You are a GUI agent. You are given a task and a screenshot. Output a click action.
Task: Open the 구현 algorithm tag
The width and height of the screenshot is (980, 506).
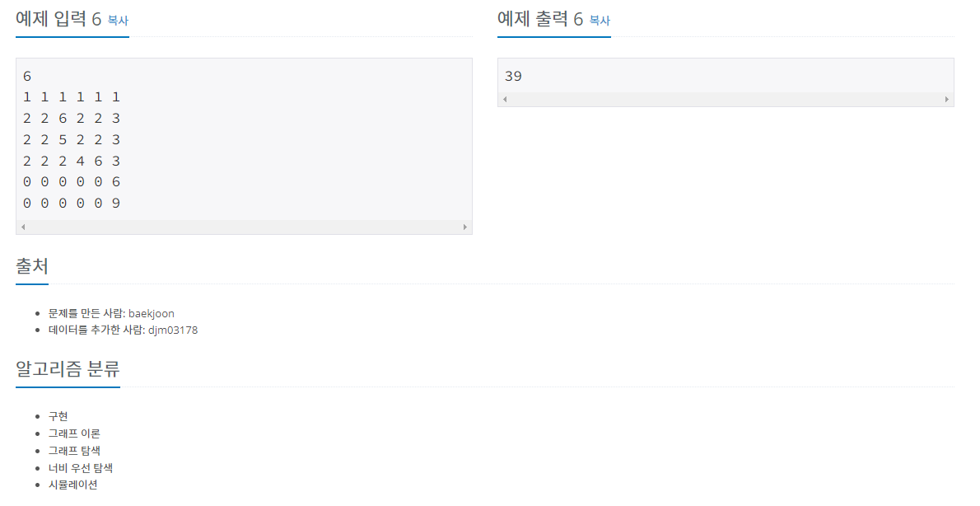[x=58, y=415]
